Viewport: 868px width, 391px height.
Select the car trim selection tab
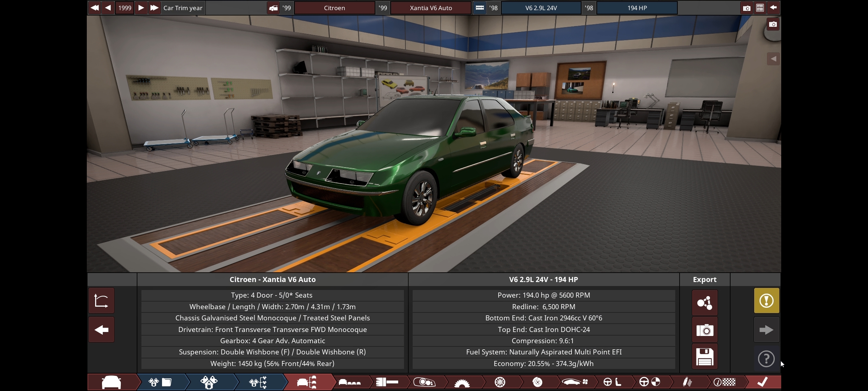click(307, 382)
